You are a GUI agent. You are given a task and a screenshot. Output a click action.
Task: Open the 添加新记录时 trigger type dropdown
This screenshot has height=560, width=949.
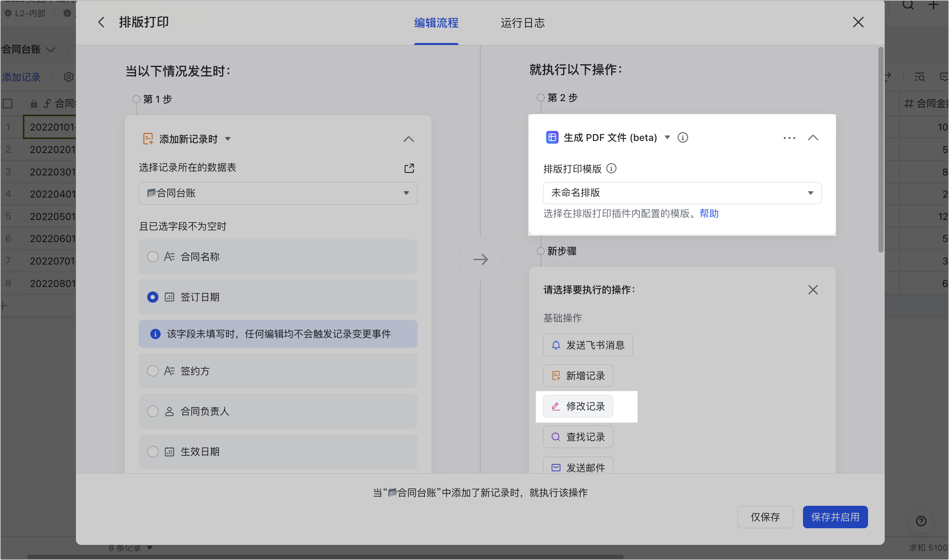[228, 139]
